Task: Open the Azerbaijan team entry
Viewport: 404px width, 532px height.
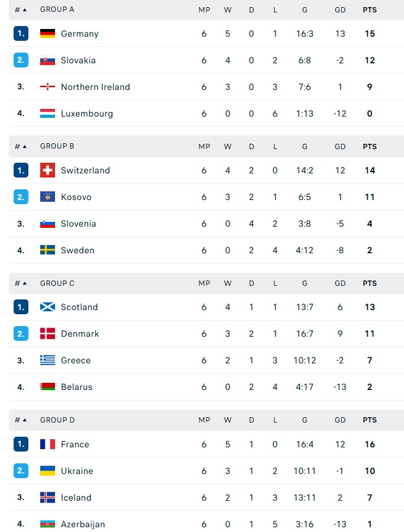Action: coord(82,524)
